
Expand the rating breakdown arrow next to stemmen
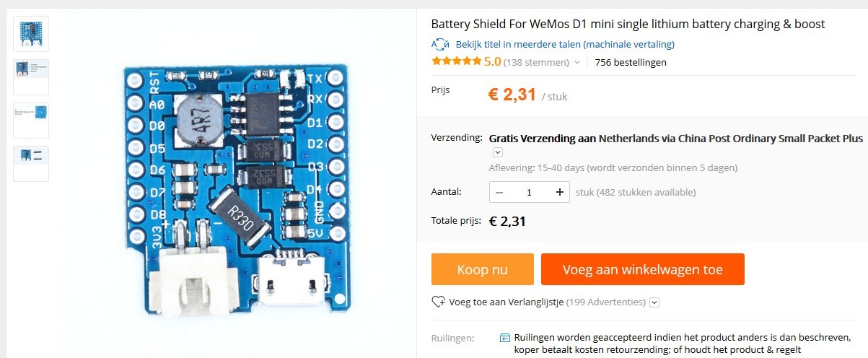click(577, 63)
